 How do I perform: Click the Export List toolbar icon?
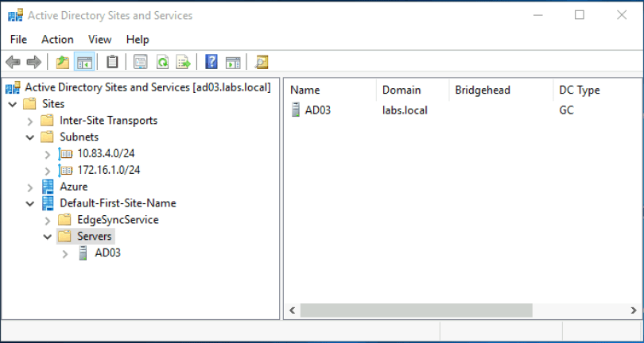click(184, 62)
